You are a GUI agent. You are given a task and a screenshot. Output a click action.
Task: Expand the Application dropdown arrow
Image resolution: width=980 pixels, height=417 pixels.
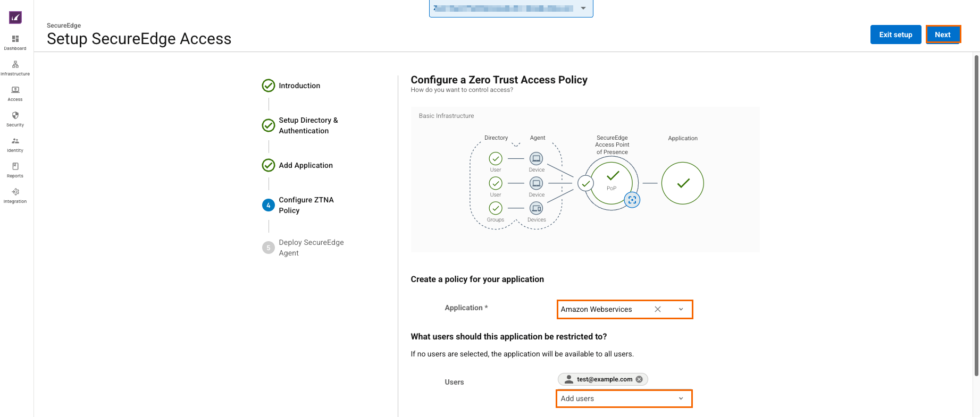click(x=681, y=309)
